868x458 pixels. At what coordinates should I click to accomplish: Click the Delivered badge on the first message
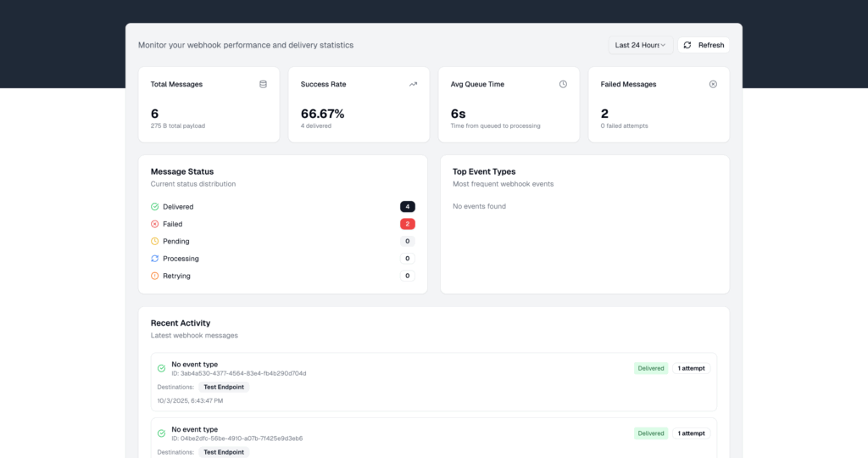click(x=651, y=368)
